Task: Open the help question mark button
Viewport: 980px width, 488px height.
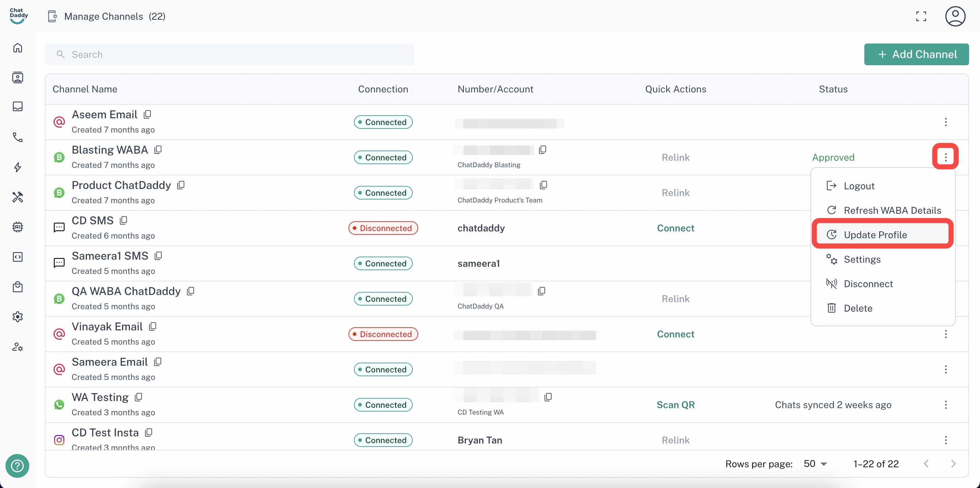Action: 17,466
